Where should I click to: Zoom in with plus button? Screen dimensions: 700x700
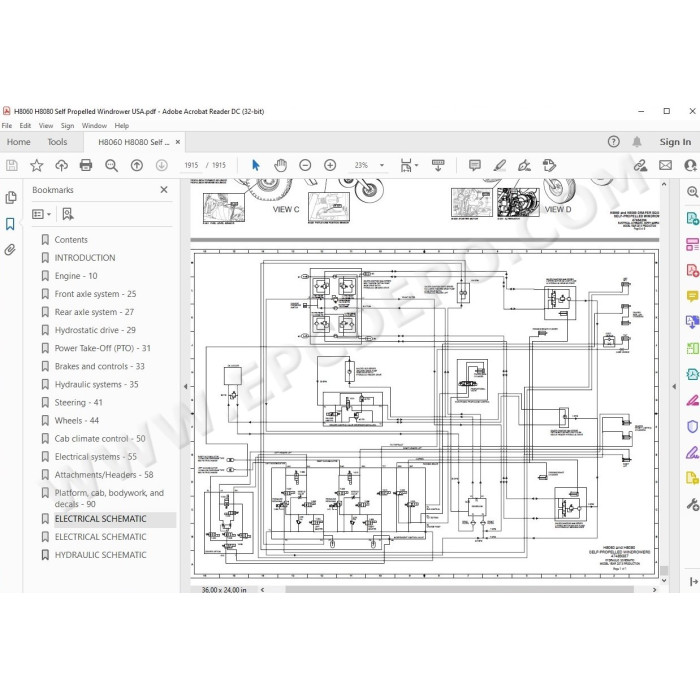(x=330, y=165)
